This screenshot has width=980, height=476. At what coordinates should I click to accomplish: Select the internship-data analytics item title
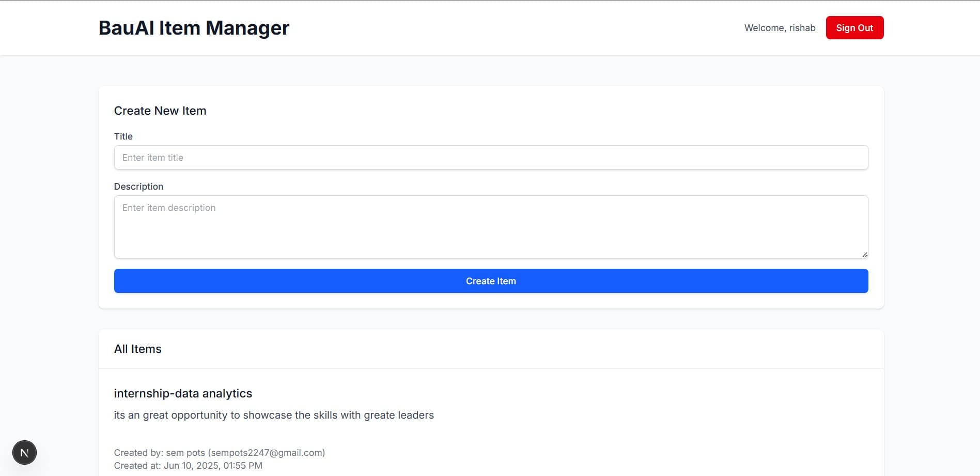[x=183, y=393]
